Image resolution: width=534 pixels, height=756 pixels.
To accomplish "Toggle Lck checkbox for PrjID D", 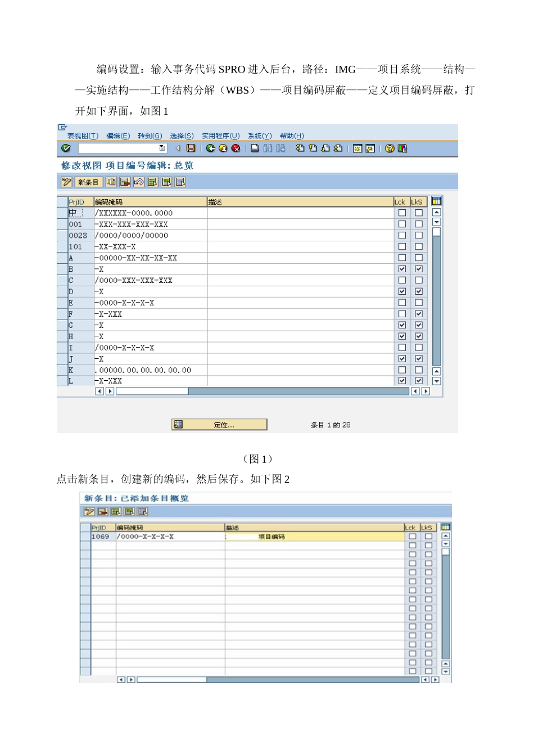I will tap(402, 291).
